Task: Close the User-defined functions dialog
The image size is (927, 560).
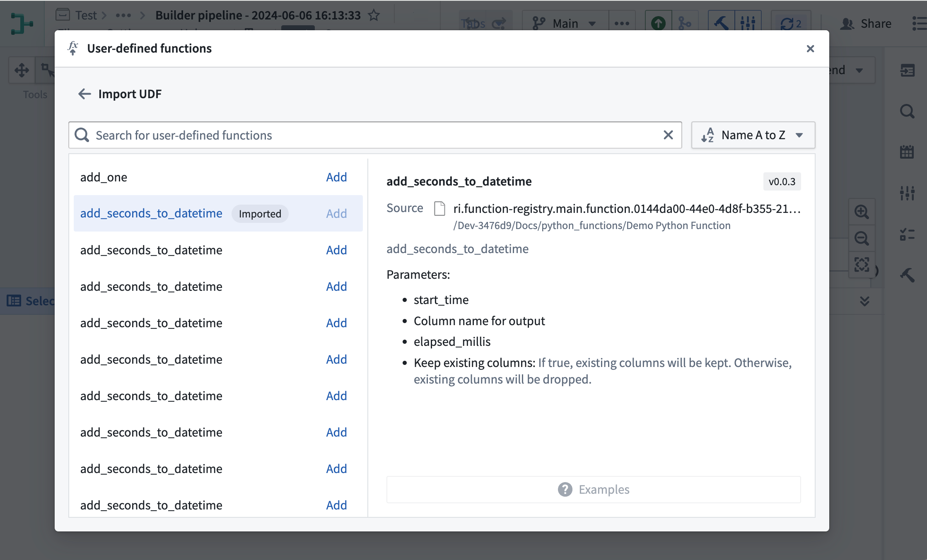Action: coord(810,49)
